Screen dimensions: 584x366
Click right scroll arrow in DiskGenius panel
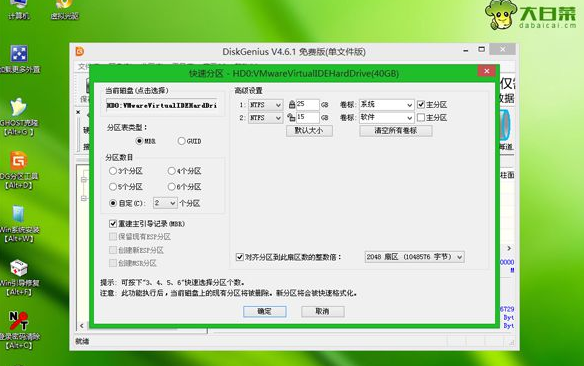509,248
